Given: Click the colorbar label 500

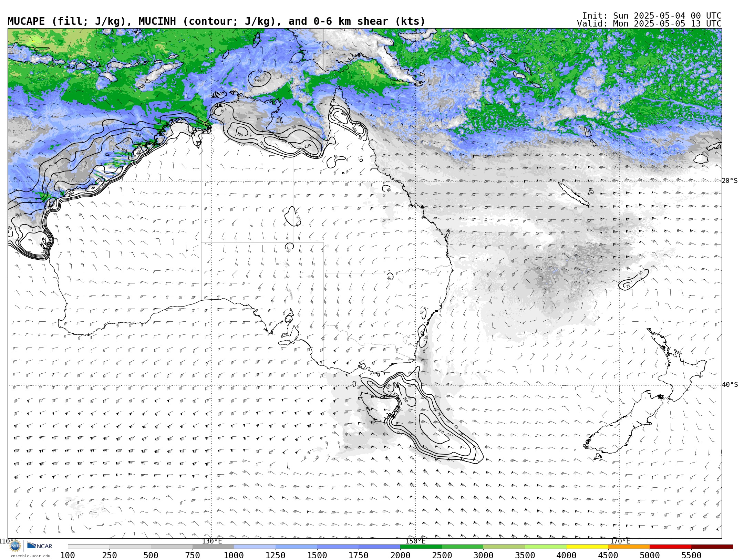Looking at the screenshot, I should [151, 556].
